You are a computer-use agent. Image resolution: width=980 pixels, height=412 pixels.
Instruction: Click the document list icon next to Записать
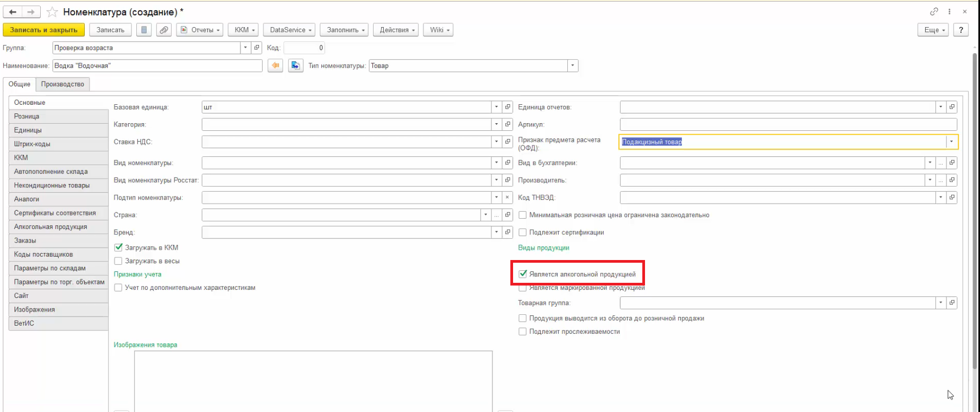click(144, 30)
